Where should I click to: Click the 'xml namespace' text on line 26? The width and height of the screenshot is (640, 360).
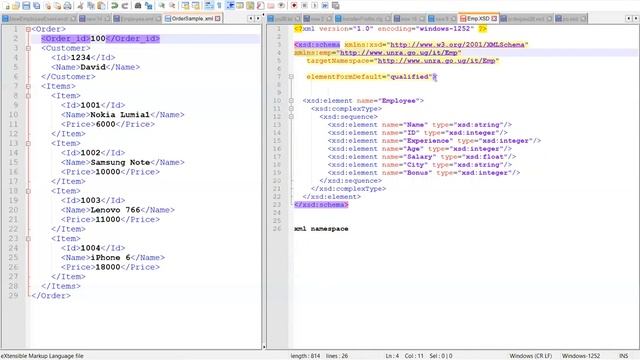[x=321, y=229]
